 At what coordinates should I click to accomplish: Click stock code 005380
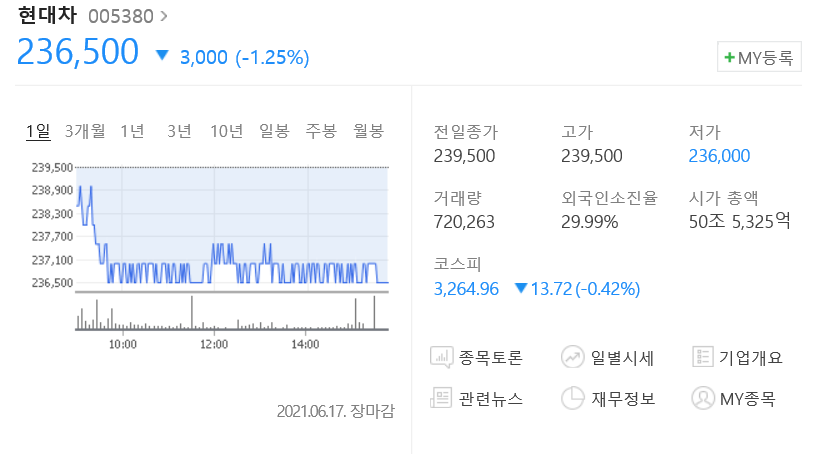121,17
